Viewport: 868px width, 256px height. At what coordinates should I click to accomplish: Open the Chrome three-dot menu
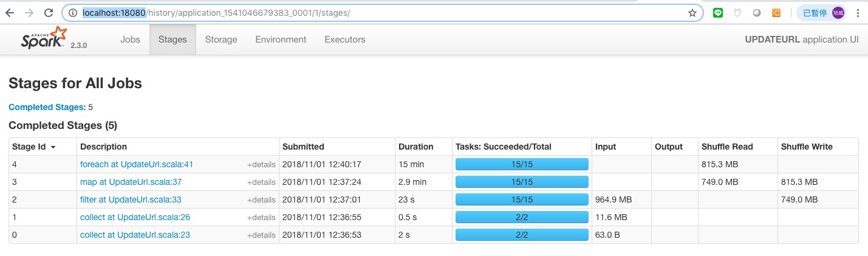click(x=858, y=13)
